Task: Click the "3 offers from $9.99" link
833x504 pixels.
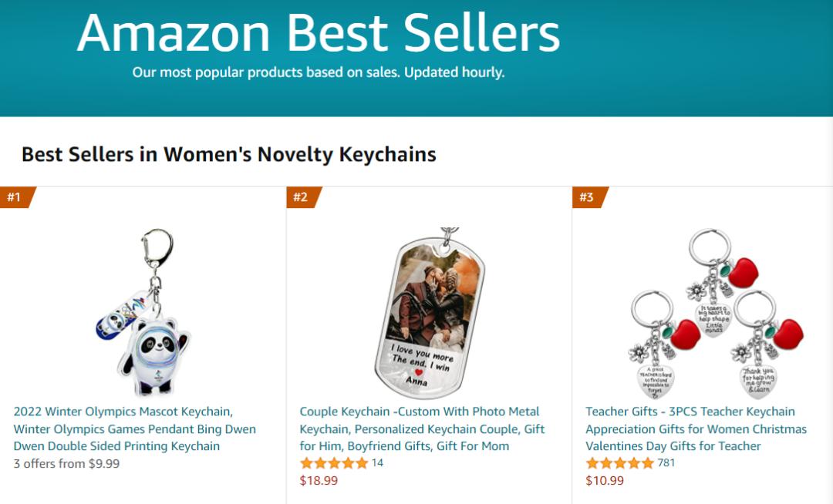Action: click(x=66, y=463)
